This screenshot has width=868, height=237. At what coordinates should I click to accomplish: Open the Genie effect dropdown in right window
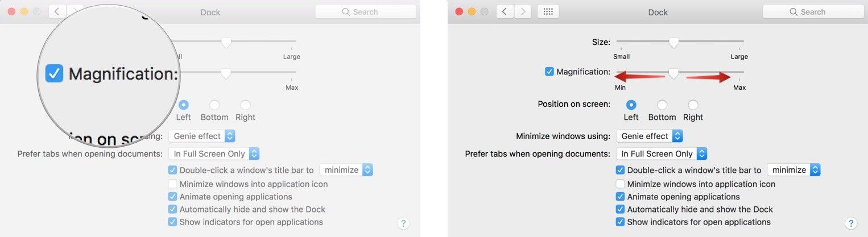(650, 136)
